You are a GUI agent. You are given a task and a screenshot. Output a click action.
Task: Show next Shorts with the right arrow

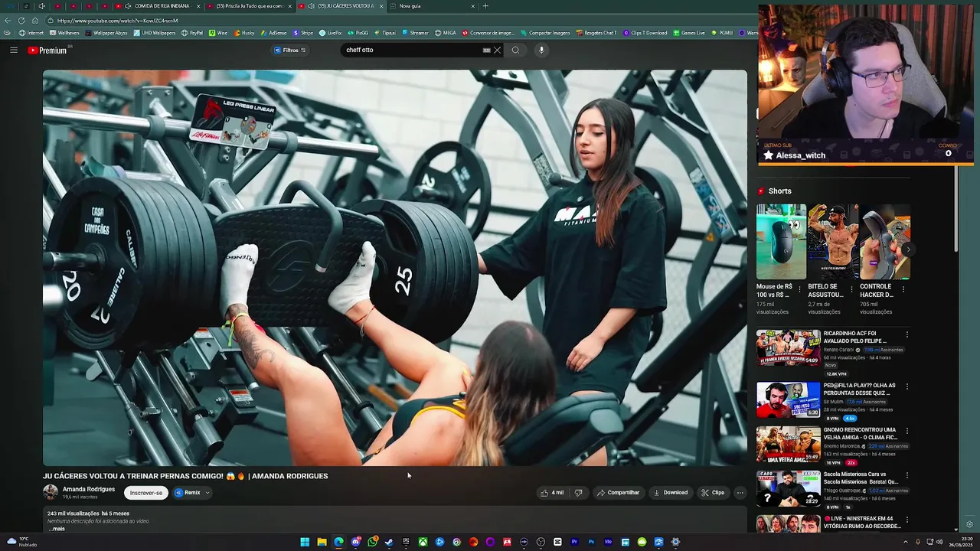(x=907, y=249)
